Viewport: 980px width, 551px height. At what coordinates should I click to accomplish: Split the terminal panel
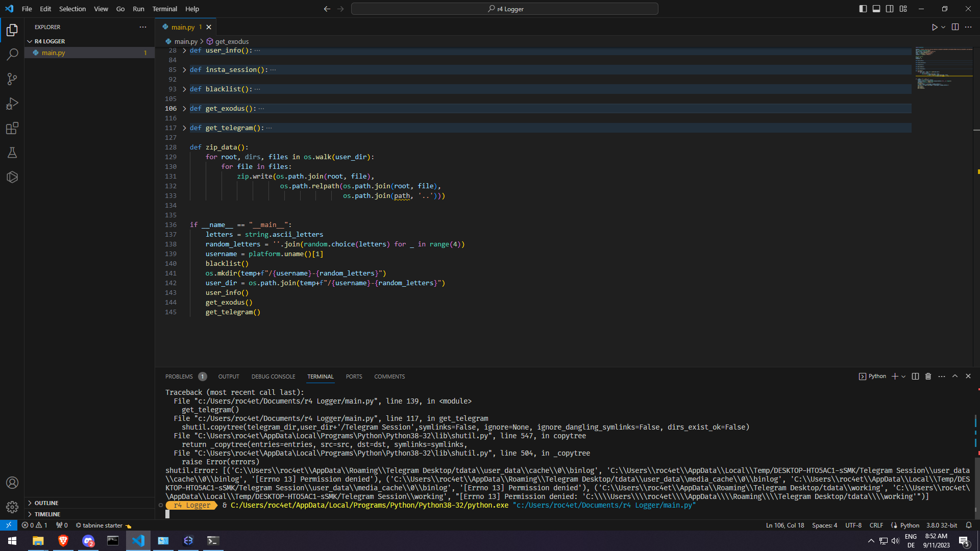click(x=915, y=377)
